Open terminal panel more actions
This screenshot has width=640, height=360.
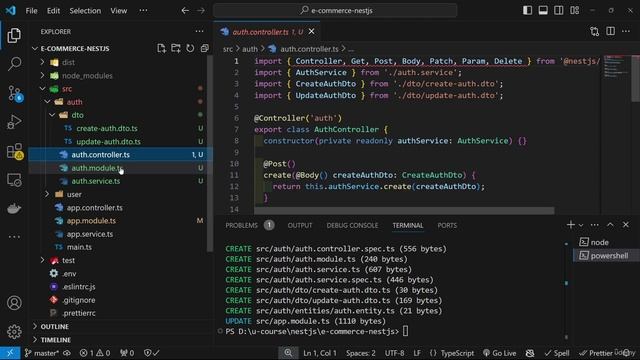[595, 225]
